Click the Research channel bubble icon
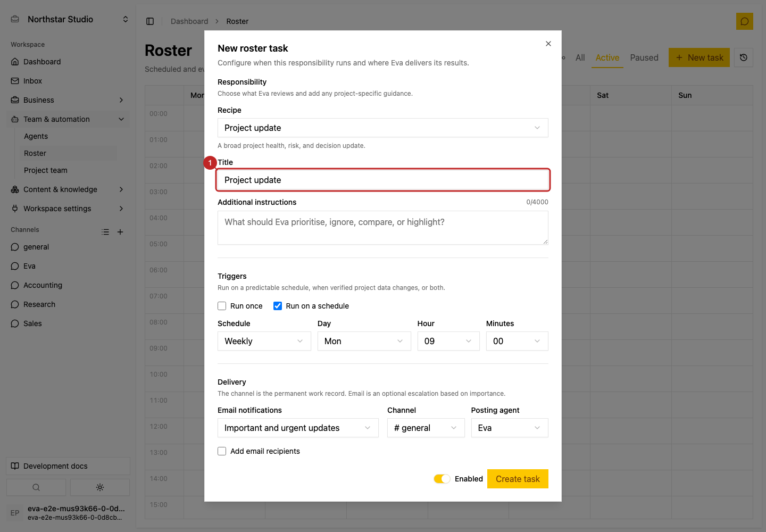 tap(15, 304)
